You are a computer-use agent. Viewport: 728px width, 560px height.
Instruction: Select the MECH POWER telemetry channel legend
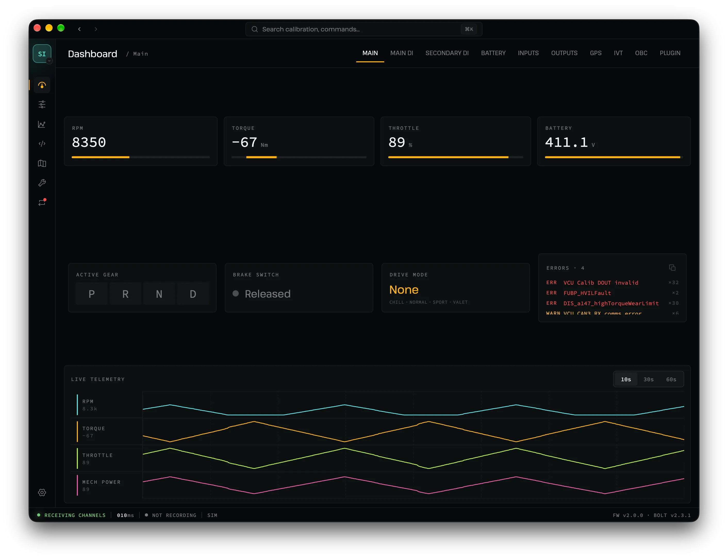(107, 485)
